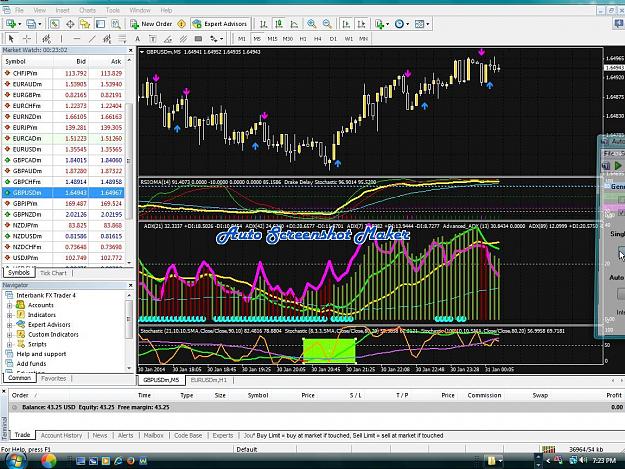Open Chrome from the taskbar

point(49,461)
